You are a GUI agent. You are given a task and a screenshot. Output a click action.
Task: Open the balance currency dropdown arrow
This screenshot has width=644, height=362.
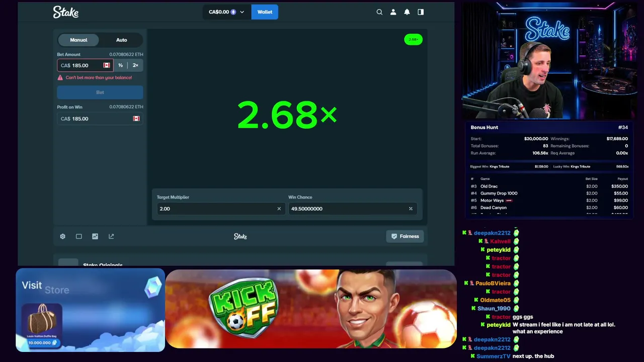click(x=242, y=12)
